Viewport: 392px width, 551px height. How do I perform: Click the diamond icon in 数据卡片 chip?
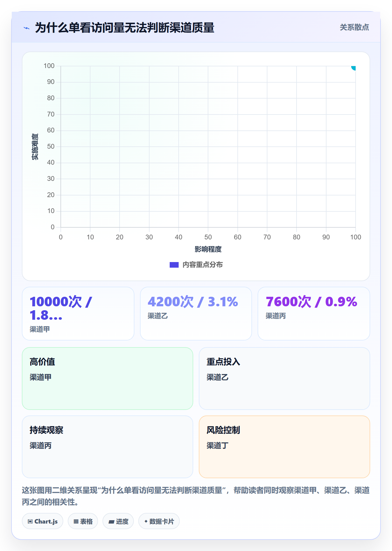(146, 521)
